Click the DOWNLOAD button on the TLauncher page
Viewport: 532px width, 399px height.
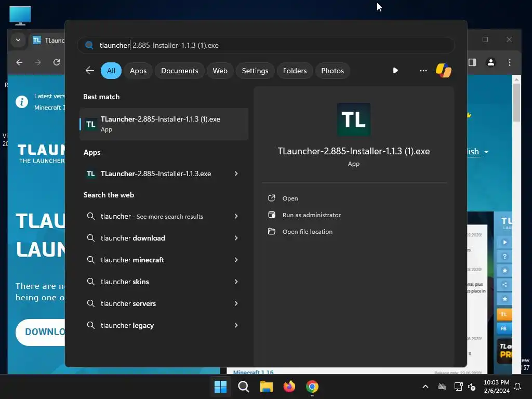(x=41, y=332)
